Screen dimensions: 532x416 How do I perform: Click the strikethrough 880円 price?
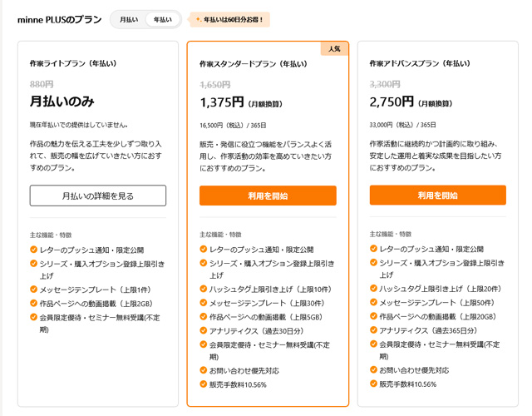coord(42,84)
